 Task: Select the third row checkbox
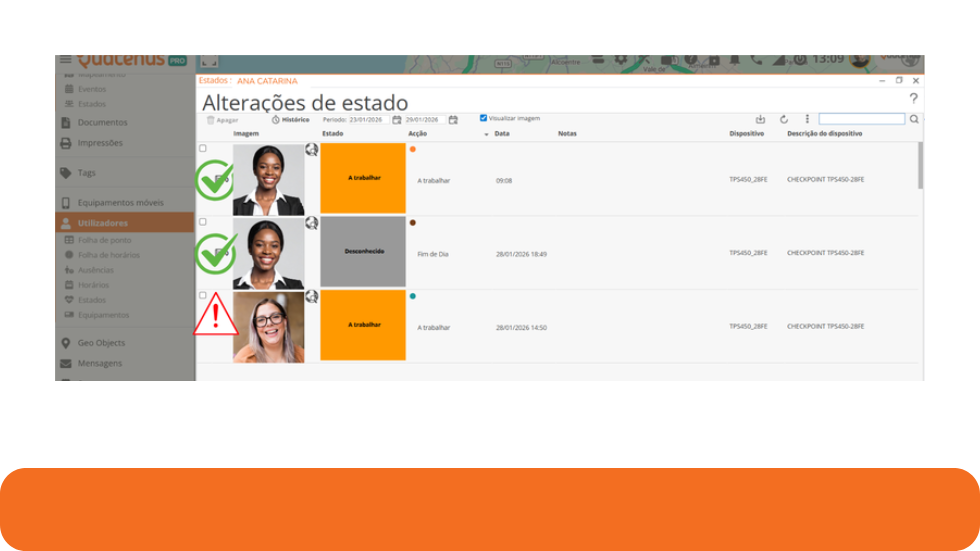tap(203, 296)
